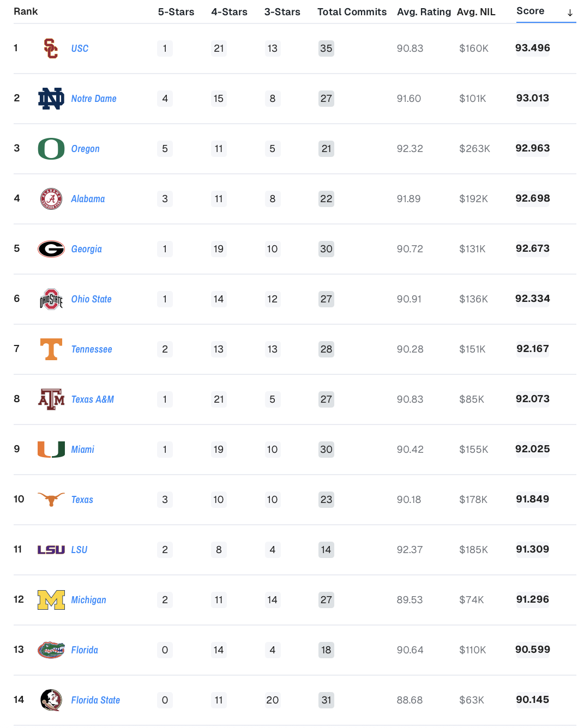Sort by the Avg. NIL column header
This screenshot has width=578, height=728.
(x=475, y=12)
